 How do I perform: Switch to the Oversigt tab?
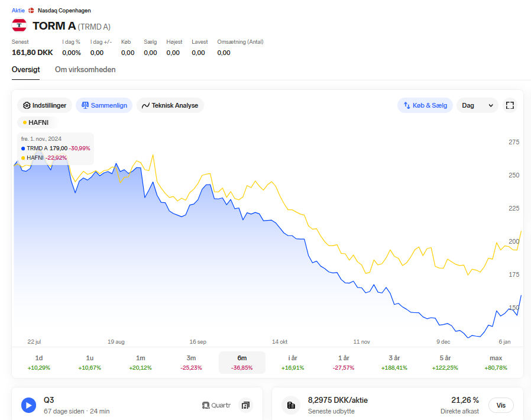(x=26, y=69)
